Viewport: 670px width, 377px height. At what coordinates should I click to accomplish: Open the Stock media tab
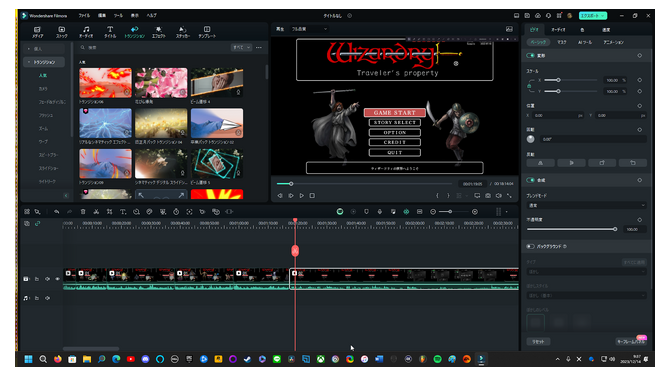[x=62, y=32]
